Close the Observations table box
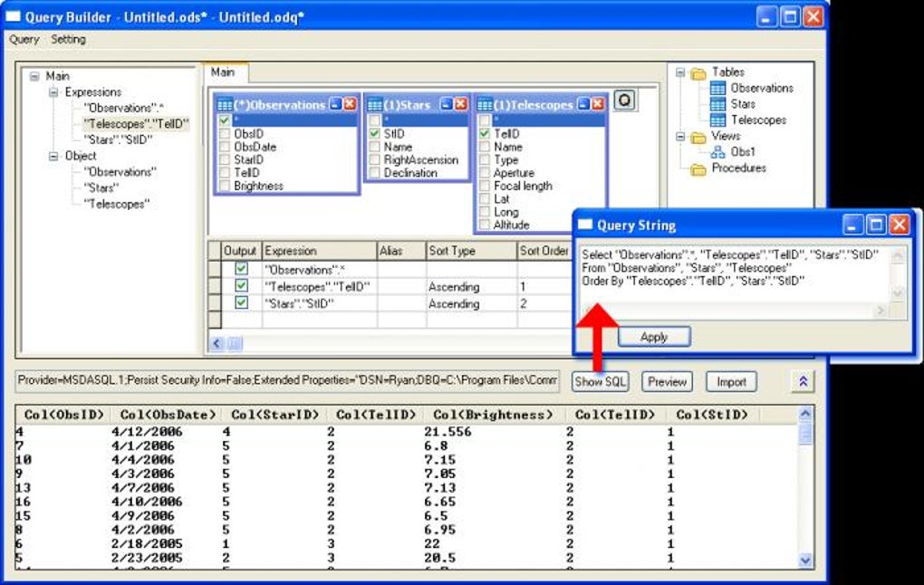924x585 pixels. 350,104
